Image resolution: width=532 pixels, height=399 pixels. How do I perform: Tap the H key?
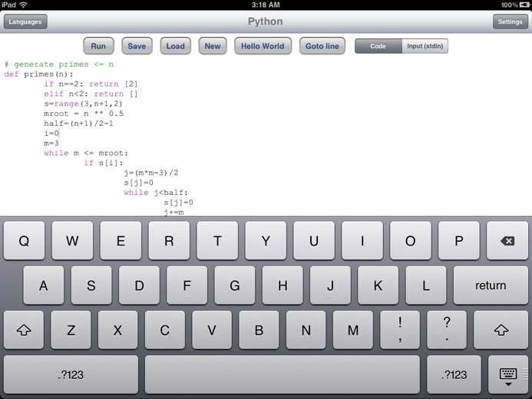coord(283,285)
